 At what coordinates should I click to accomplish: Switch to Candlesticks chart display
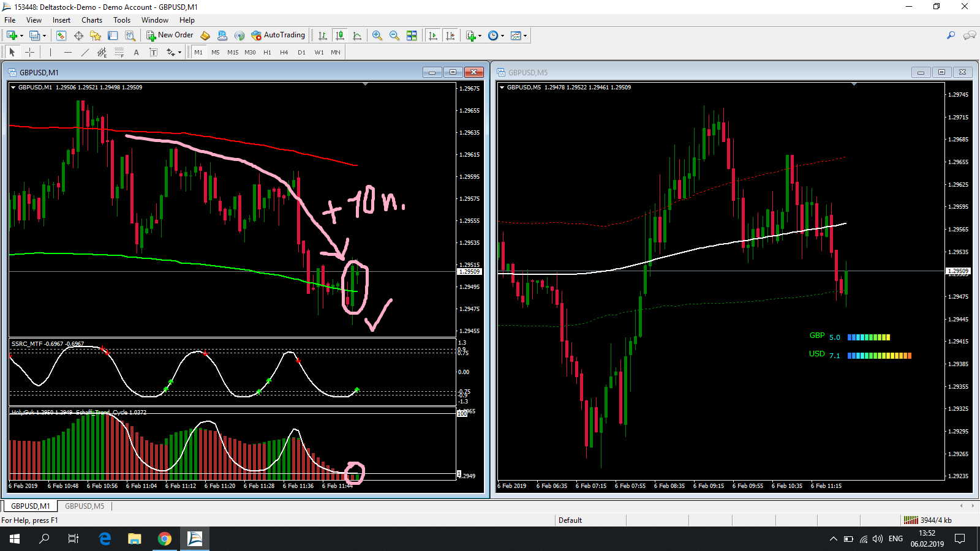(x=340, y=36)
